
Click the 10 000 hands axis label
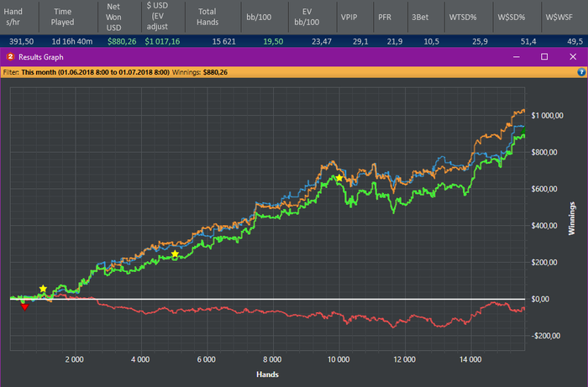[339, 359]
